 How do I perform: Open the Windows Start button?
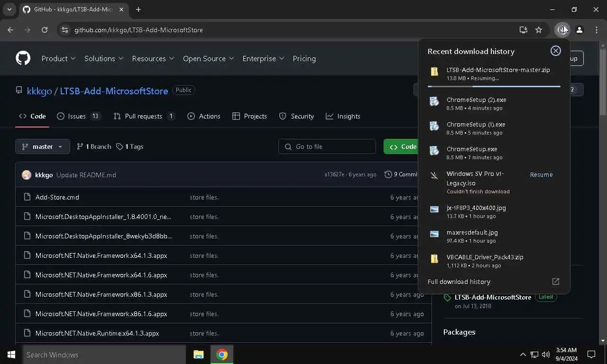(x=11, y=355)
